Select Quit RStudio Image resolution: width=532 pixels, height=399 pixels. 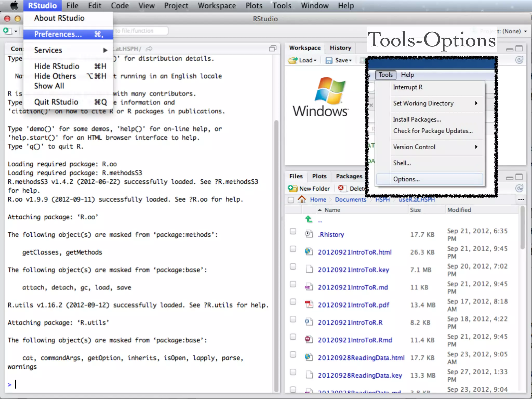point(68,102)
